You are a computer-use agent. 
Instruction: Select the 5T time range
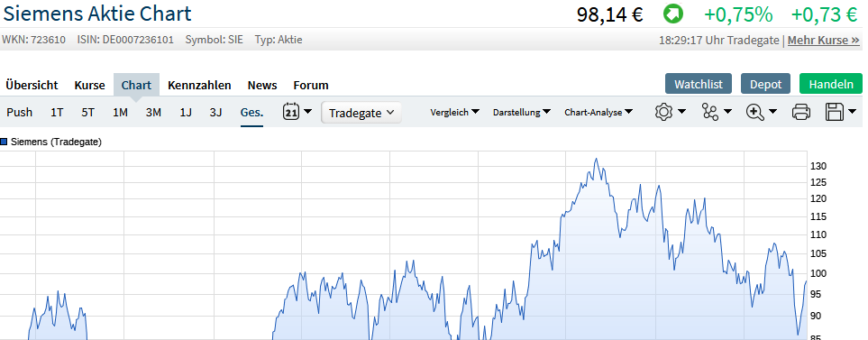[x=88, y=112]
